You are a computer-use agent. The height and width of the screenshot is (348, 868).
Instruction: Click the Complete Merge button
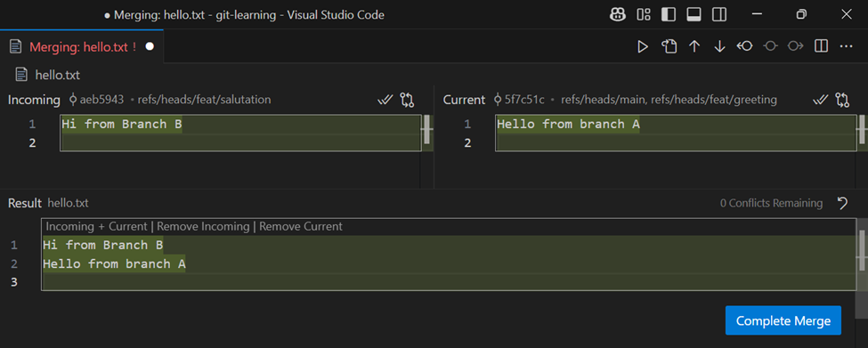(783, 320)
